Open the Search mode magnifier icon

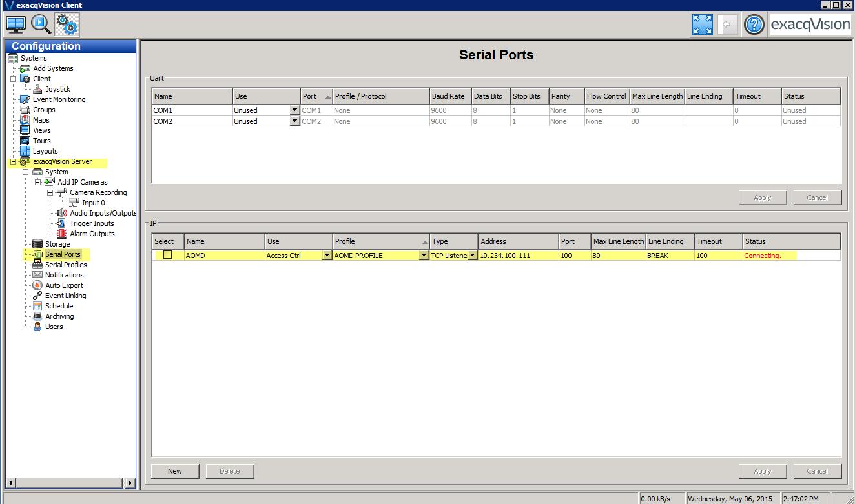[x=41, y=25]
